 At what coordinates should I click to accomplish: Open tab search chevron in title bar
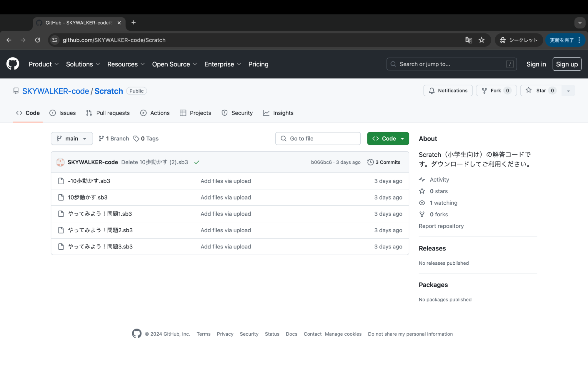pos(580,23)
